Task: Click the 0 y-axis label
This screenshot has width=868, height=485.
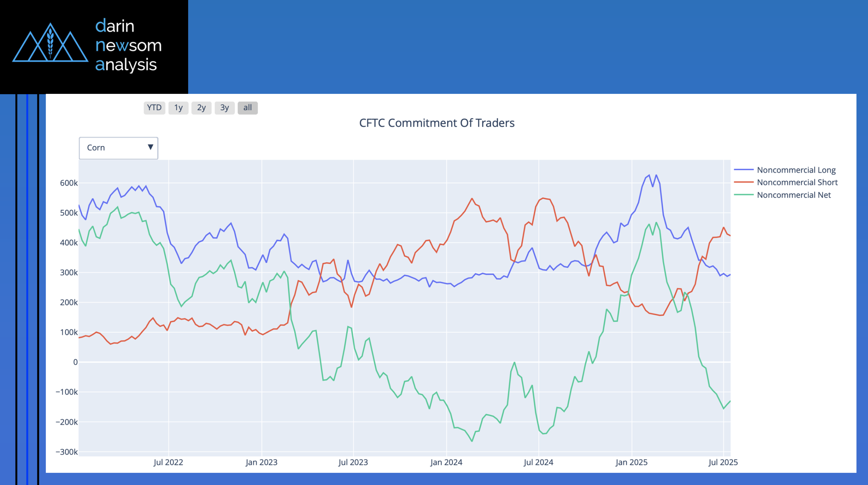Action: pyautogui.click(x=75, y=362)
